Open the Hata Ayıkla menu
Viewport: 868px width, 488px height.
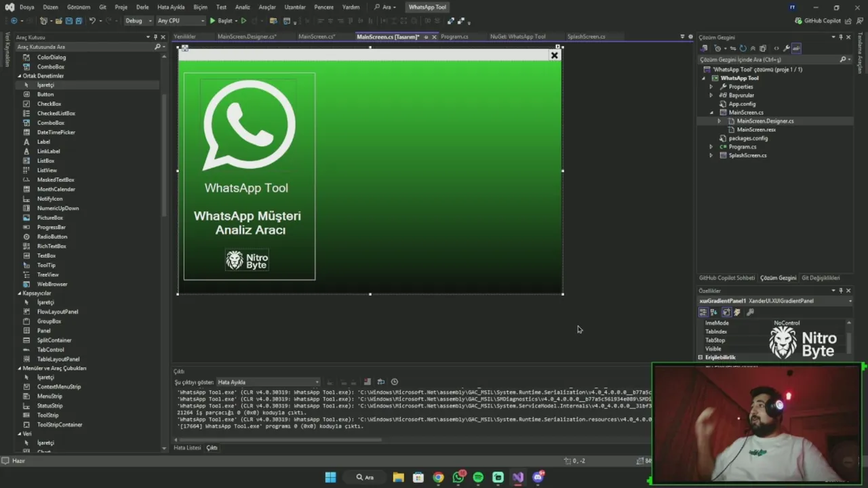tap(171, 7)
